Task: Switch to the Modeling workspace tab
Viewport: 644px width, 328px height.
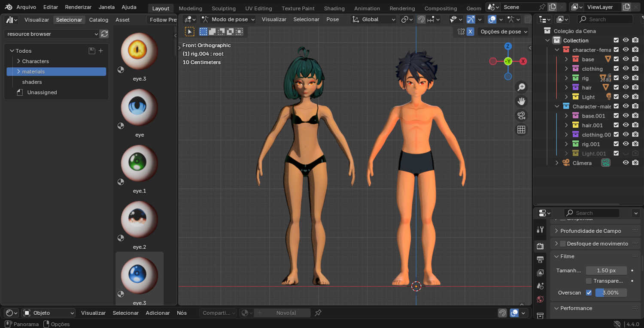Action: click(190, 8)
